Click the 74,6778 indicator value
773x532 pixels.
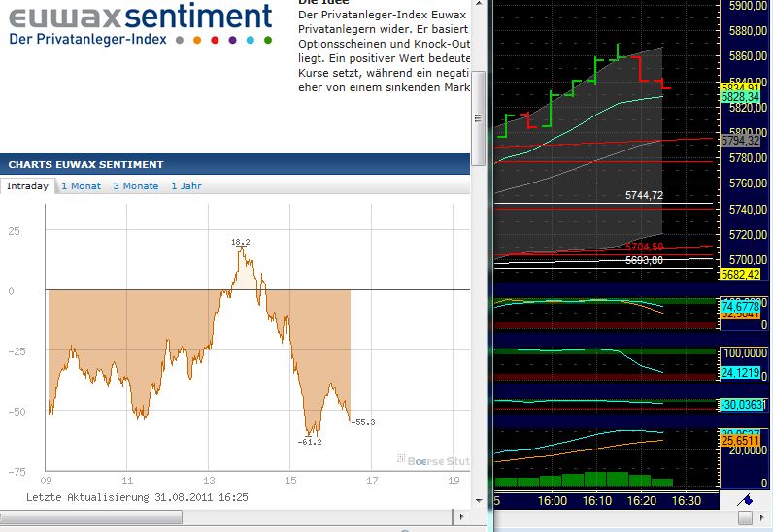point(740,306)
